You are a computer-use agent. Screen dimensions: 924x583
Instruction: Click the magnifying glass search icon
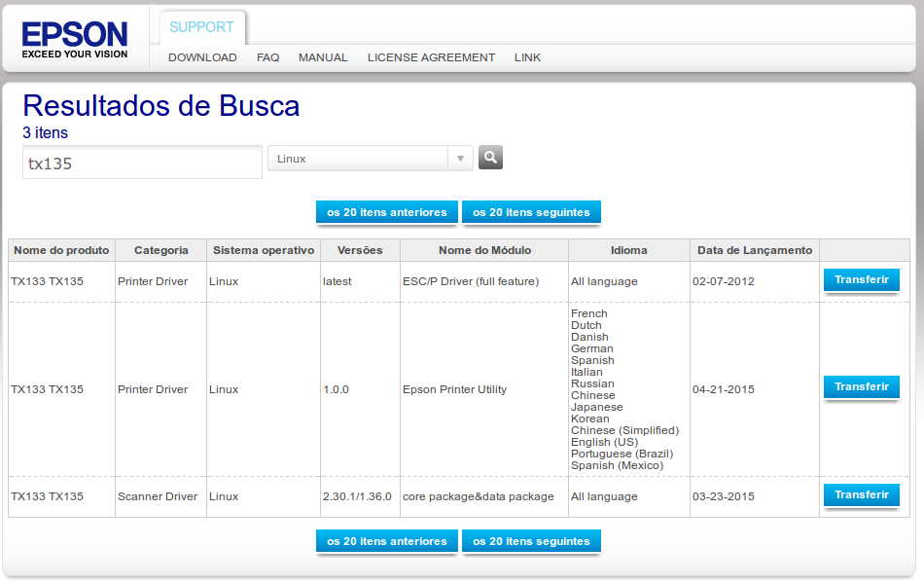tap(490, 158)
